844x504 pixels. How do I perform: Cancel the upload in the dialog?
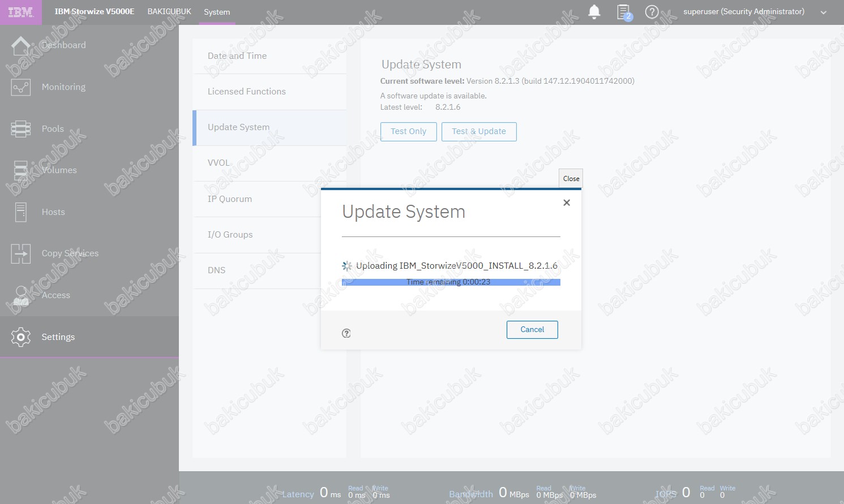coord(532,330)
